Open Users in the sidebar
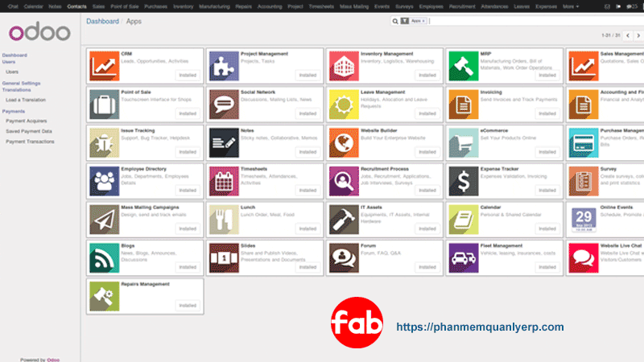644x362 pixels. click(12, 72)
